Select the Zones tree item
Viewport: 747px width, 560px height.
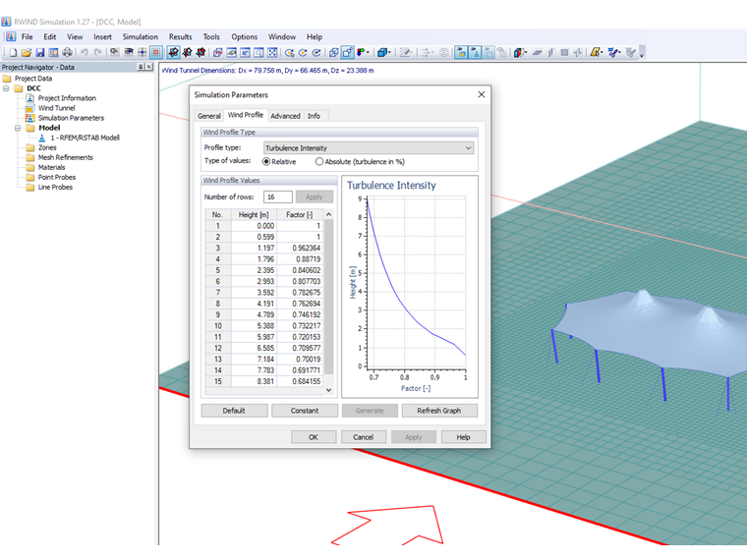(47, 147)
